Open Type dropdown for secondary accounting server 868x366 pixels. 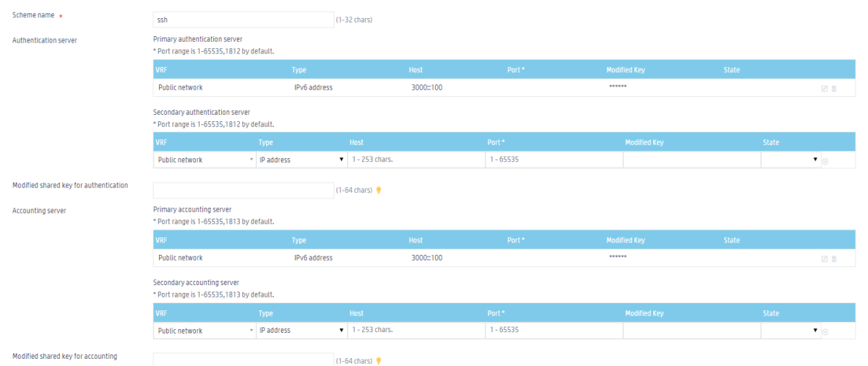[x=301, y=331]
